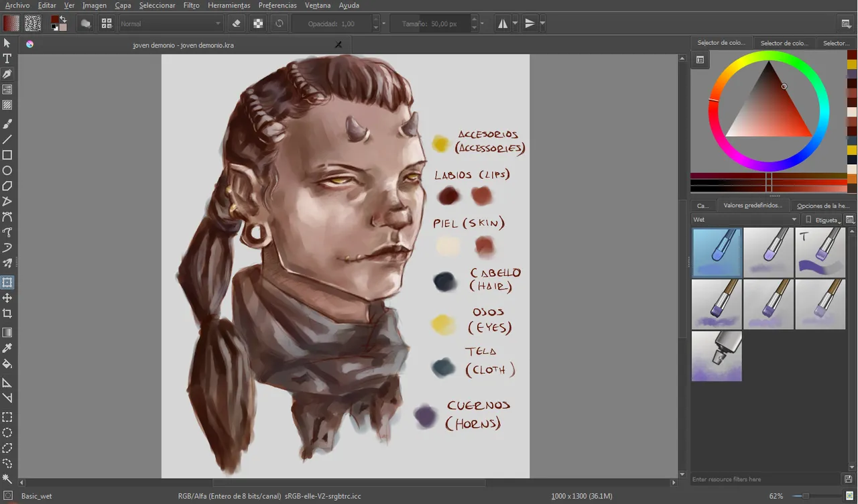This screenshot has width=858, height=504.
Task: Open the workspace chooser
Action: pyautogui.click(x=846, y=23)
